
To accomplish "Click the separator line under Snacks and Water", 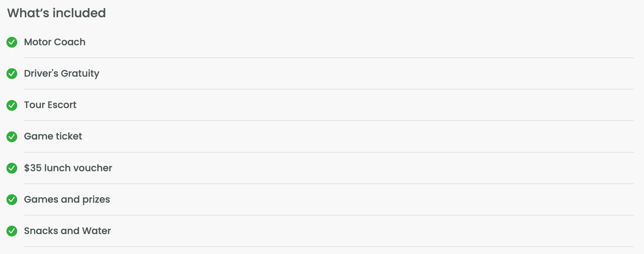I will click(328, 247).
